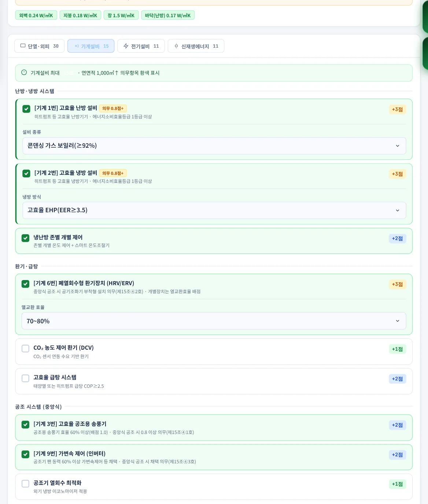Click 의무 0.8점+ badge on 고효율 난방 설비
This screenshot has height=504, width=428.
pos(113,108)
